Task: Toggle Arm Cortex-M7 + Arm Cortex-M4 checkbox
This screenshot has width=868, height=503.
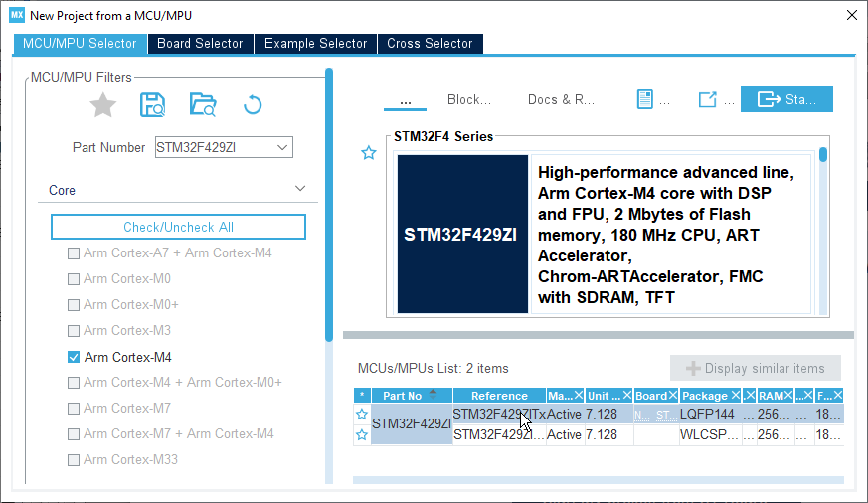Action: (73, 434)
